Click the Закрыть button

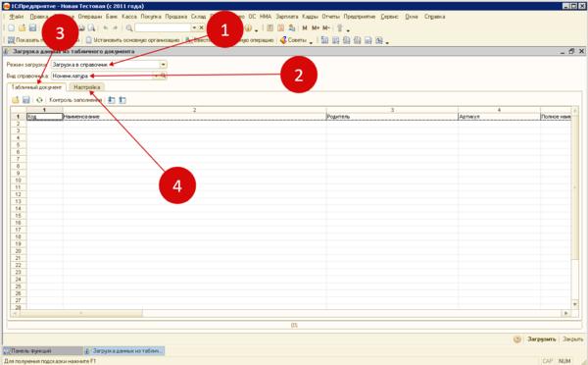(x=572, y=339)
